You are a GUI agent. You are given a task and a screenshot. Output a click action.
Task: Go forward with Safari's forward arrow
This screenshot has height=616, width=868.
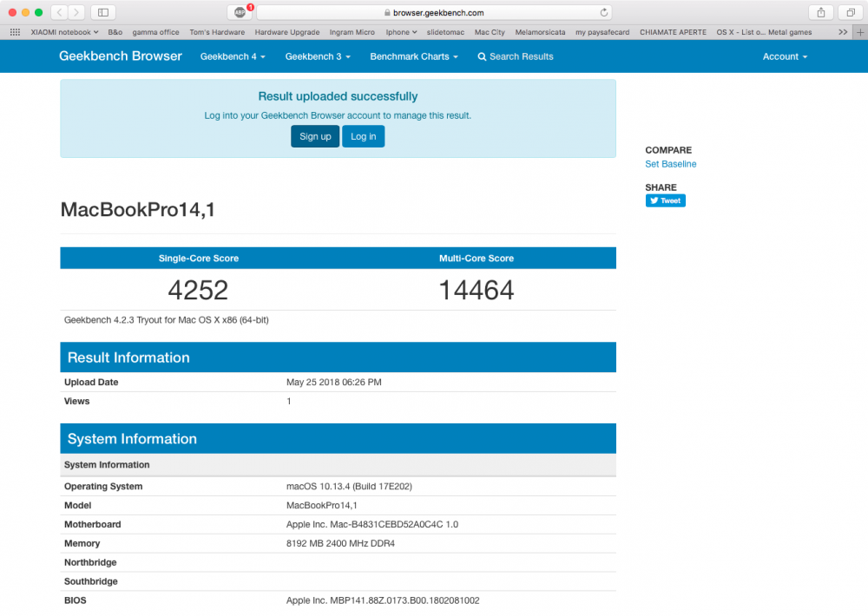76,12
